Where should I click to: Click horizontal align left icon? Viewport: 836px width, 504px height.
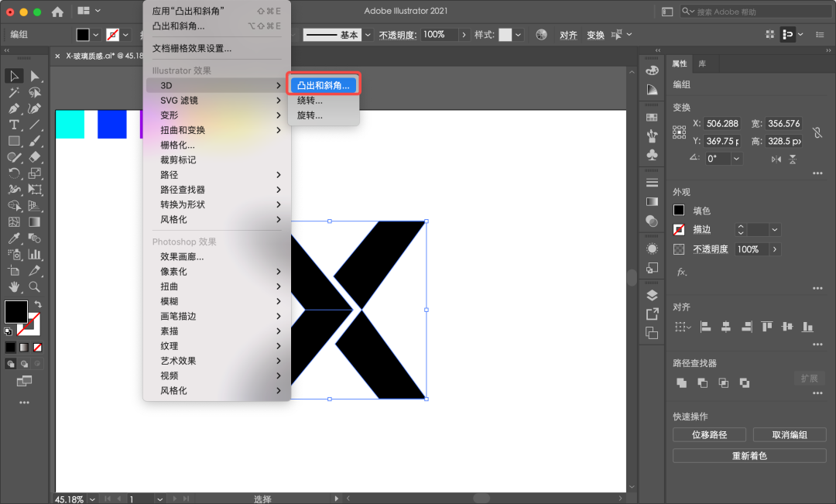pyautogui.click(x=705, y=327)
